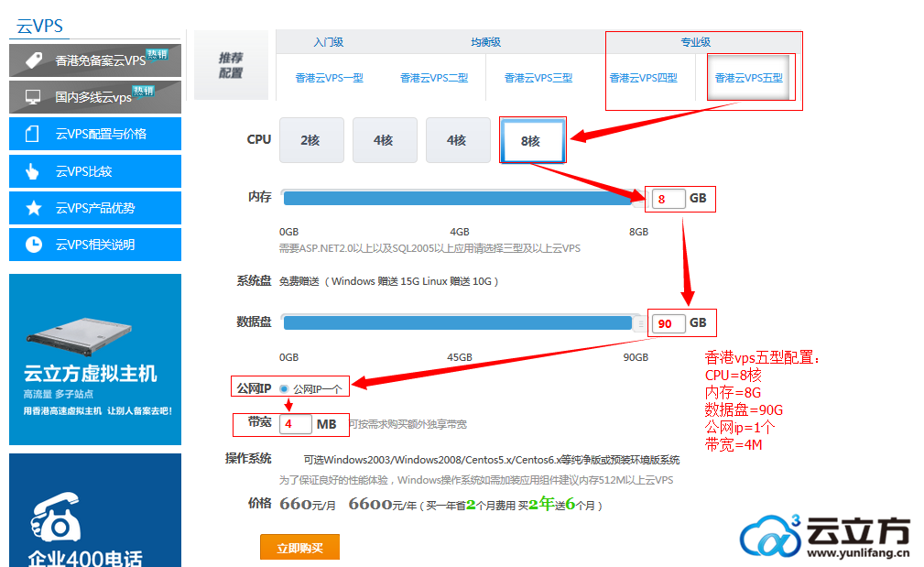The height and width of the screenshot is (567, 924).
Task: Click the 可按需求购买额外独享带宽 note
Action: tap(408, 424)
